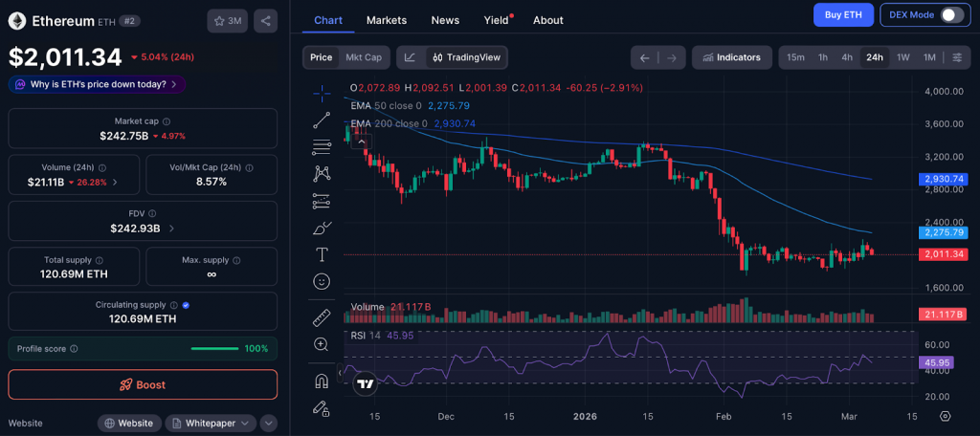Open the Markets tab

point(386,20)
